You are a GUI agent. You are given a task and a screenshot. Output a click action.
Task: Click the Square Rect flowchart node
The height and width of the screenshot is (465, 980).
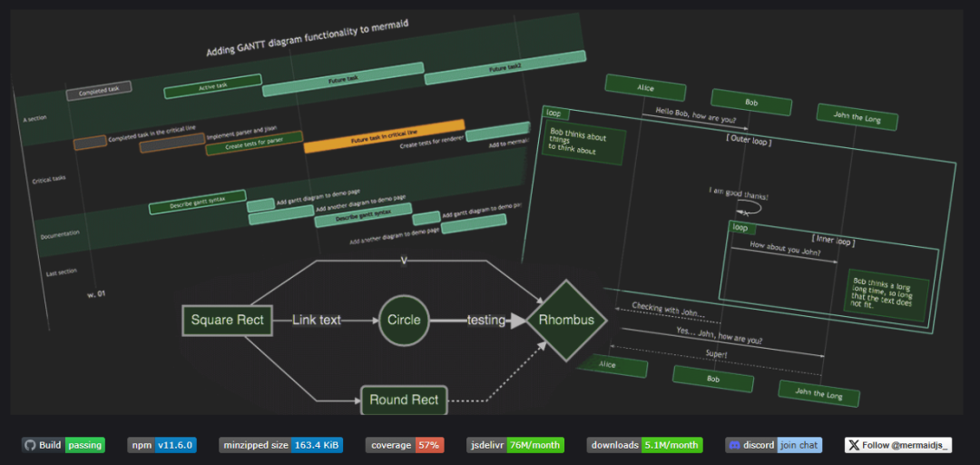(228, 321)
